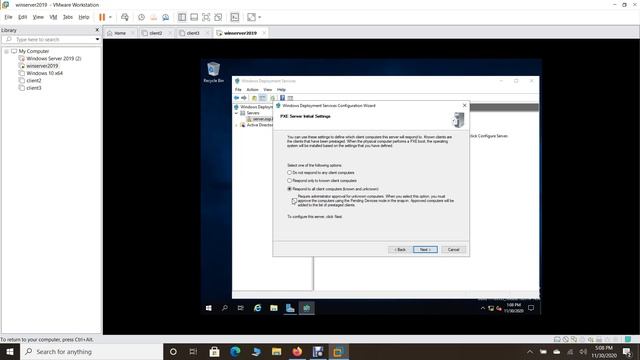Open View menu in Windows Deployment Services
The image size is (640, 360).
coord(267,89)
